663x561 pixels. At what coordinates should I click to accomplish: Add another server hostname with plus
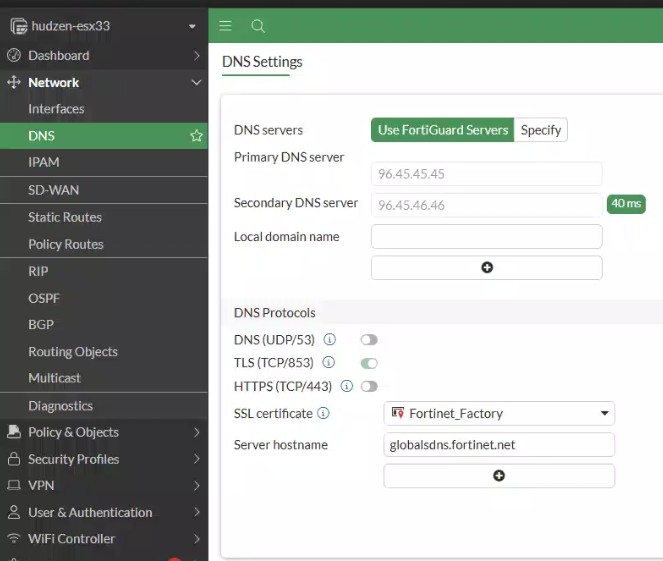tap(499, 476)
